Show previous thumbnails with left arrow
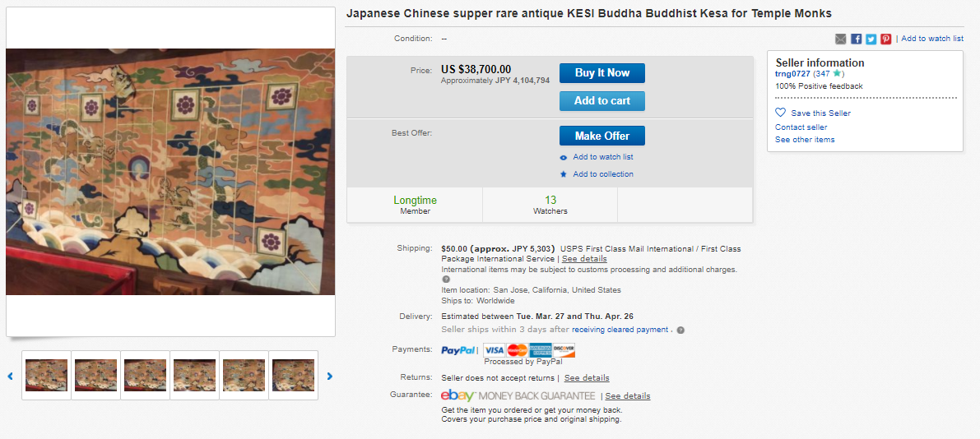 10,376
